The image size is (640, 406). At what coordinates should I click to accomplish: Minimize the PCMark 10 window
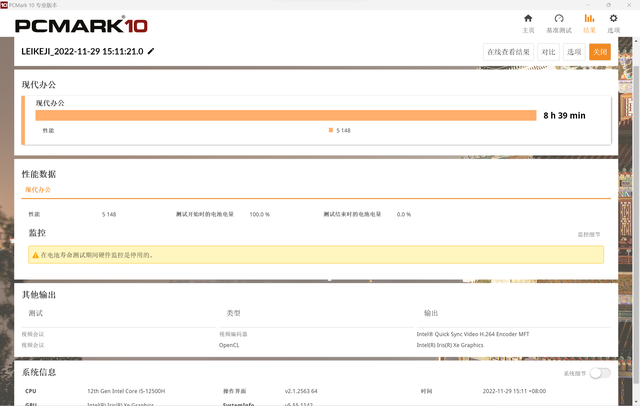click(588, 5)
